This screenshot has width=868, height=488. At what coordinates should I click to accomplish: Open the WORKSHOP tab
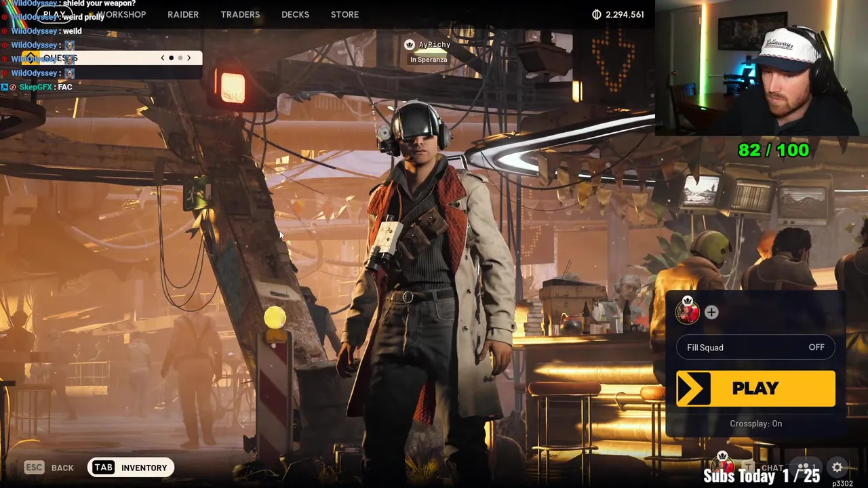(x=121, y=14)
